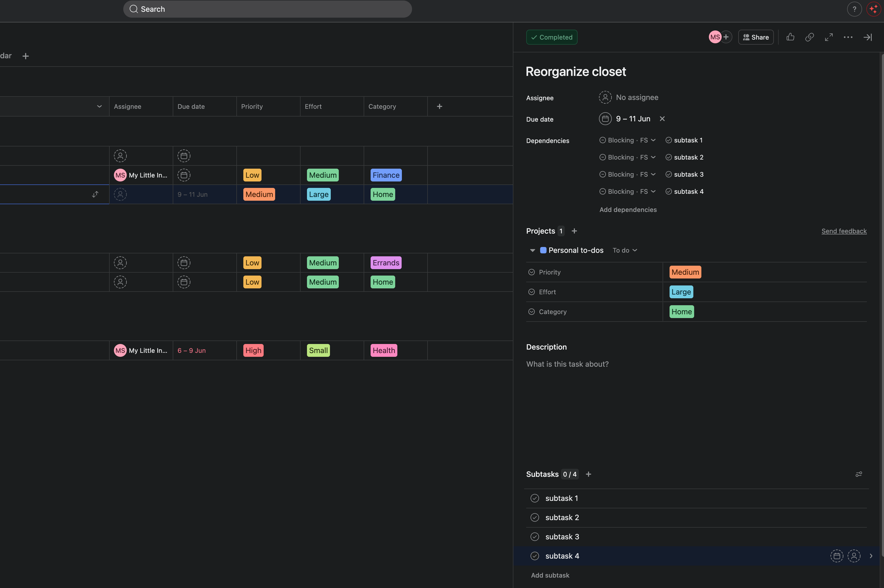
Task: Open the Send feedback link
Action: 844,231
